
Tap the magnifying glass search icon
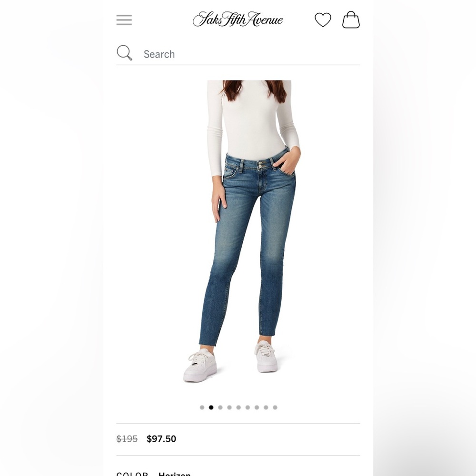coord(124,53)
